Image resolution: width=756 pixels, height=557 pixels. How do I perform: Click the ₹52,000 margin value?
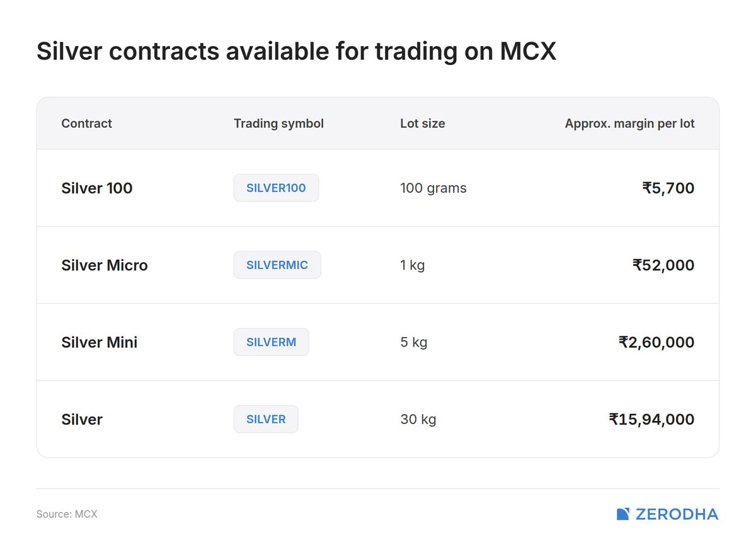[x=663, y=265]
